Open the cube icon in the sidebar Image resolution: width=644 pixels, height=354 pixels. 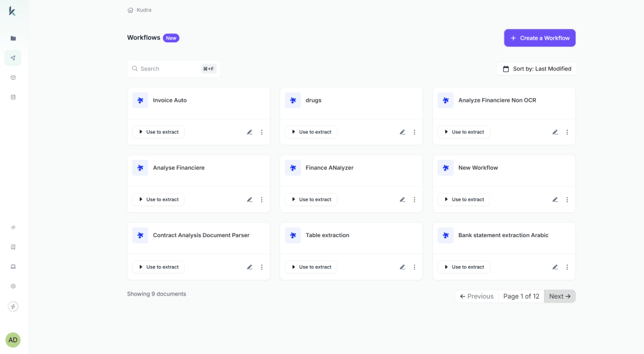13,77
